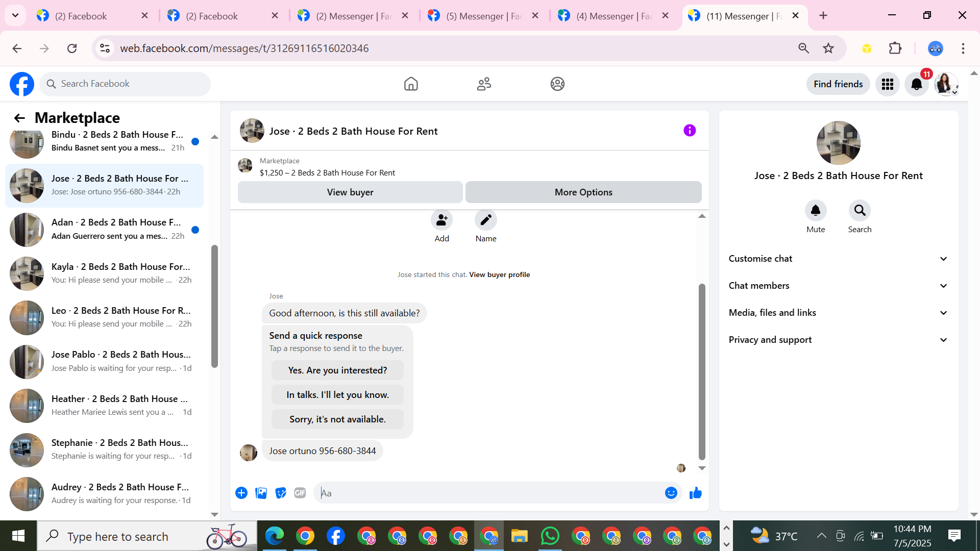
Task: Expand Media, files and links section
Action: (x=838, y=313)
